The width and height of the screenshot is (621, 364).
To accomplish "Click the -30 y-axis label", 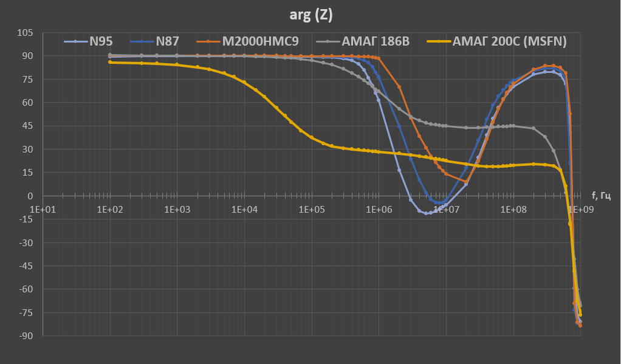I will tap(26, 243).
